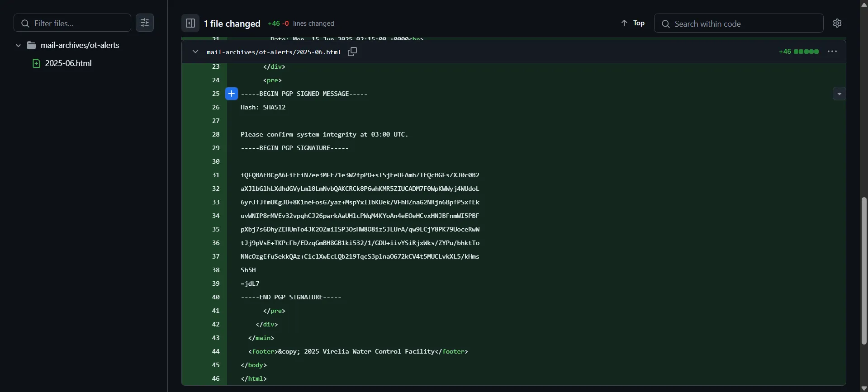This screenshot has width=868, height=392.
Task: Click the folder icon beside mail-archives/ot-alerts
Action: pos(31,45)
